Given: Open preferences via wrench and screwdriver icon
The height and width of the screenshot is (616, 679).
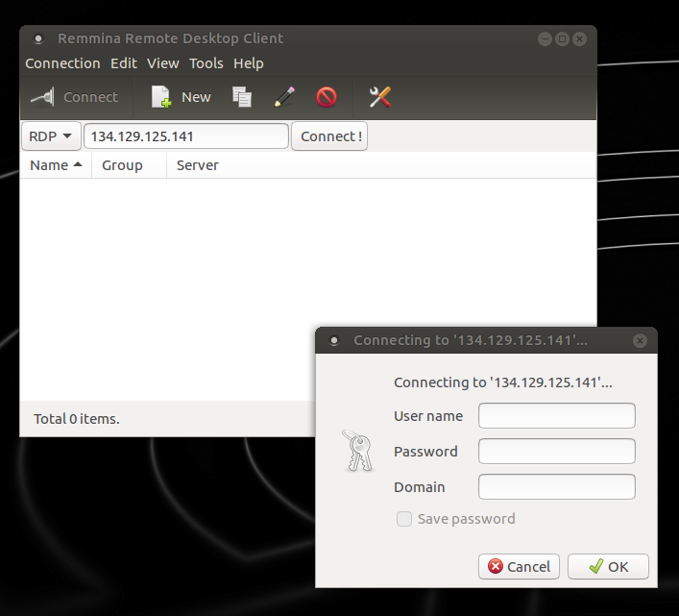Looking at the screenshot, I should point(380,97).
